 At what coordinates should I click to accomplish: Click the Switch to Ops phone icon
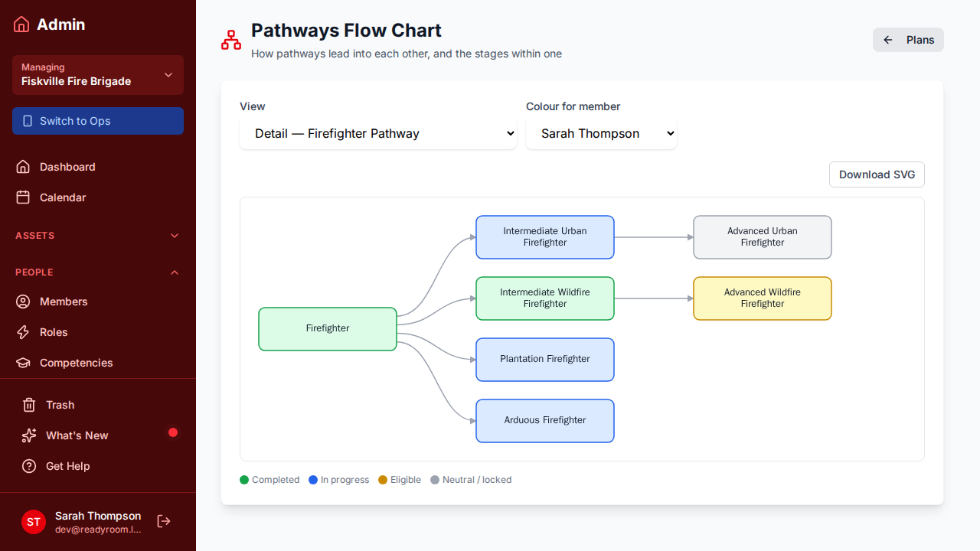point(28,121)
